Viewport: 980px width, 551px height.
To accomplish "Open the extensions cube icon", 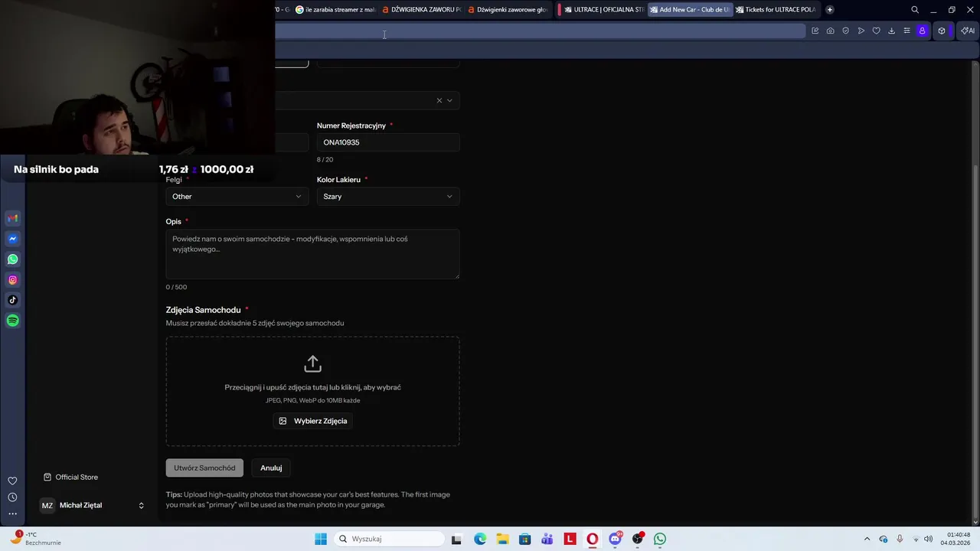I will click(x=942, y=31).
